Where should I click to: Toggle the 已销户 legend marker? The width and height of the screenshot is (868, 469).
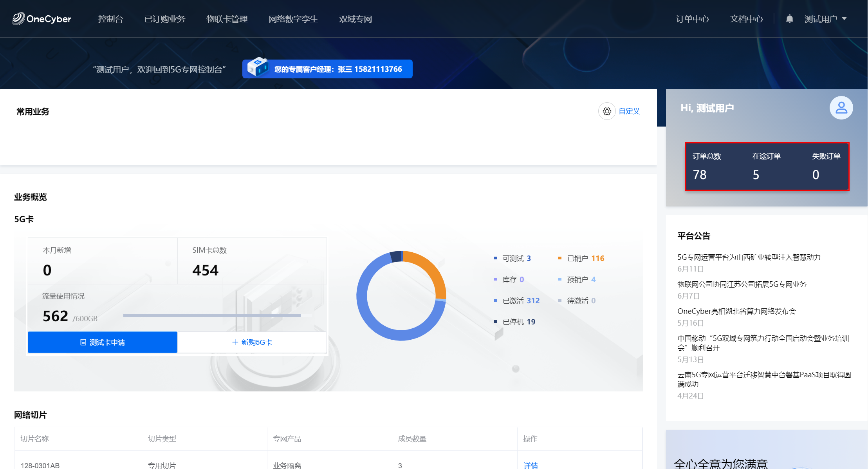pos(560,258)
